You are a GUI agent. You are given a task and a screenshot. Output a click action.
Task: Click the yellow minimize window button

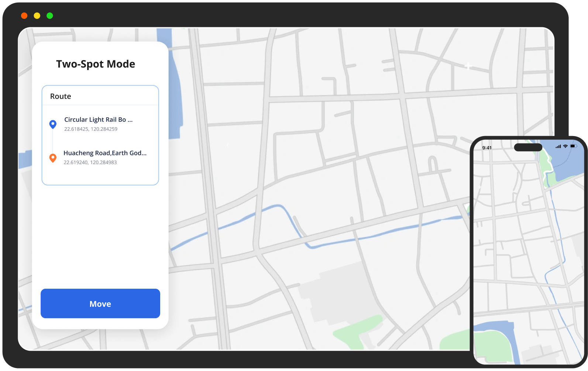coord(37,15)
